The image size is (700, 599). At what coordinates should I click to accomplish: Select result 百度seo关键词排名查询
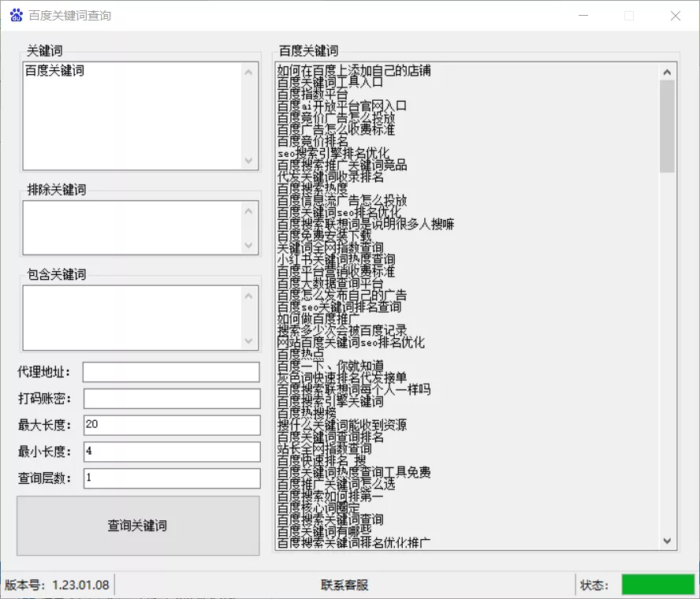pyautogui.click(x=339, y=307)
